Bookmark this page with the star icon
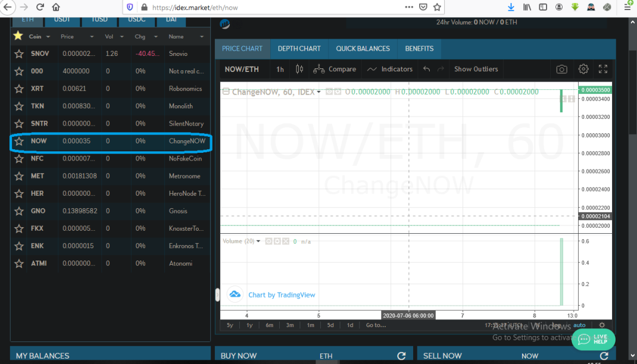 point(437,7)
